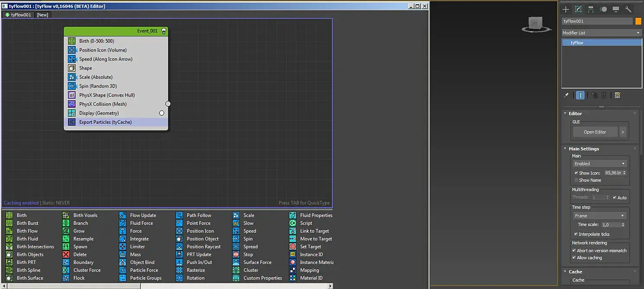644x289 pixels.
Task: Click the PhysX Collision output connector
Action: coord(168,104)
